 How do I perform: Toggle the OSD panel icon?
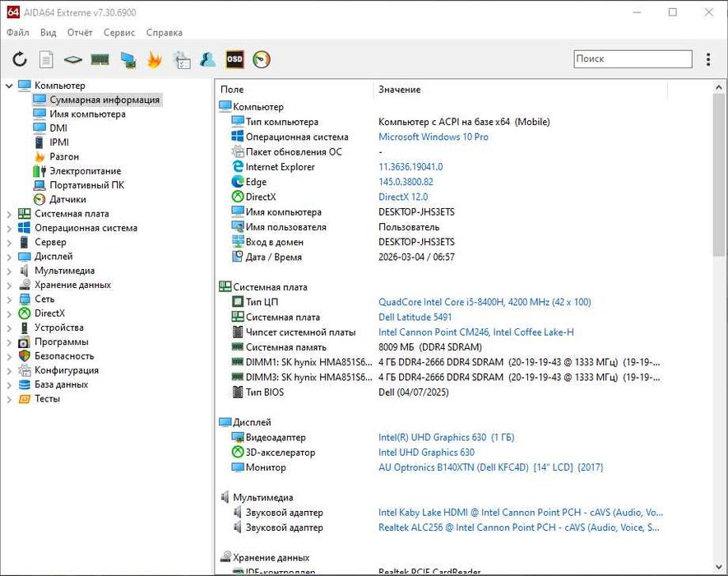click(x=234, y=59)
